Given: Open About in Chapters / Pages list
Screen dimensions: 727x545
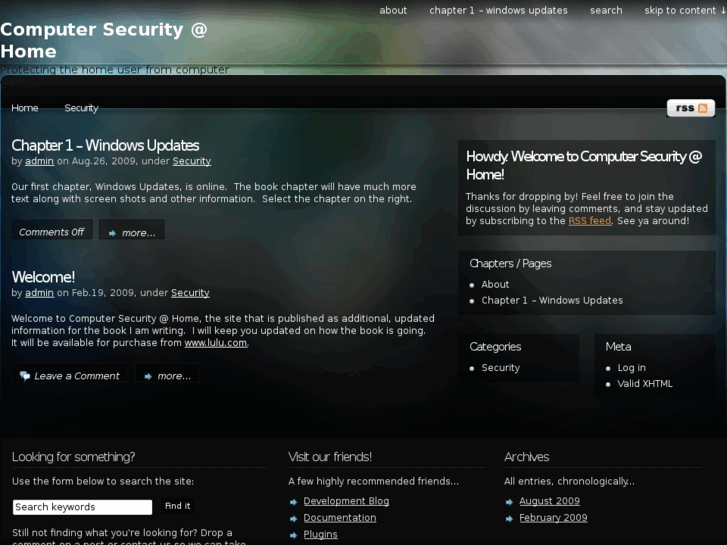Looking at the screenshot, I should click(495, 284).
